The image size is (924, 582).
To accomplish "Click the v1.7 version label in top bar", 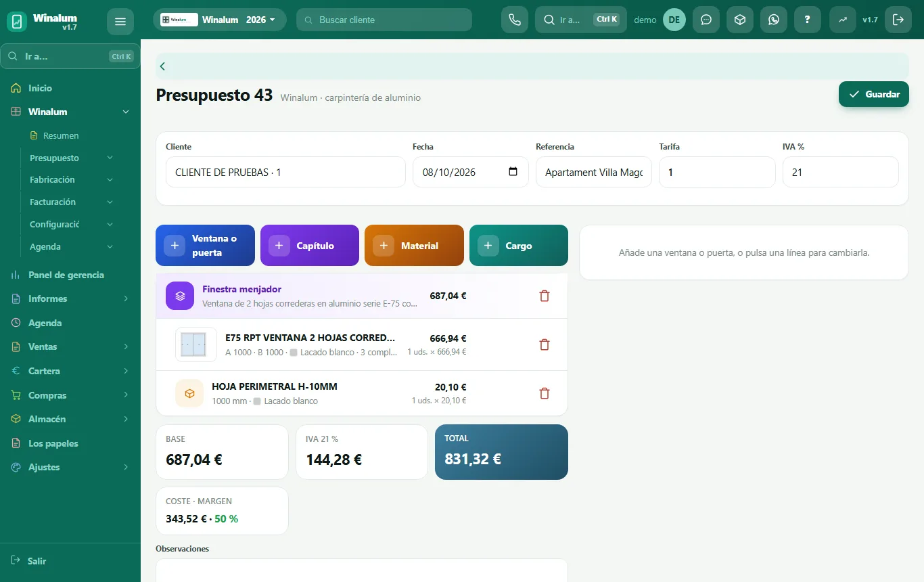I will coord(870,20).
